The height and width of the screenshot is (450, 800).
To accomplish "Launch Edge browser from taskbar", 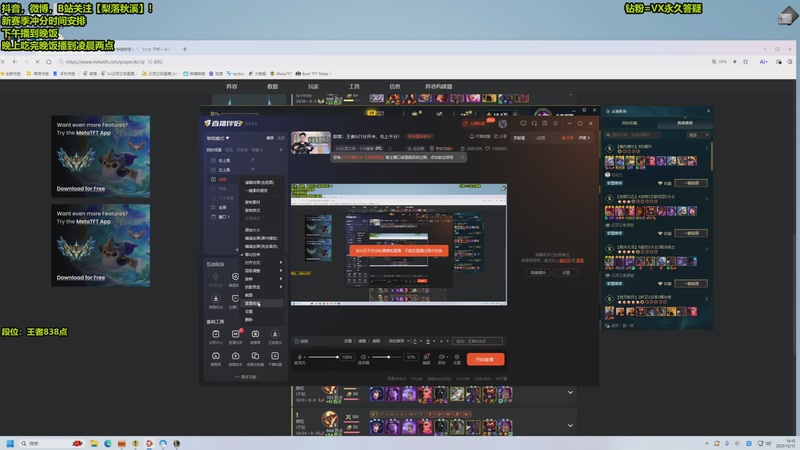I will pos(108,443).
